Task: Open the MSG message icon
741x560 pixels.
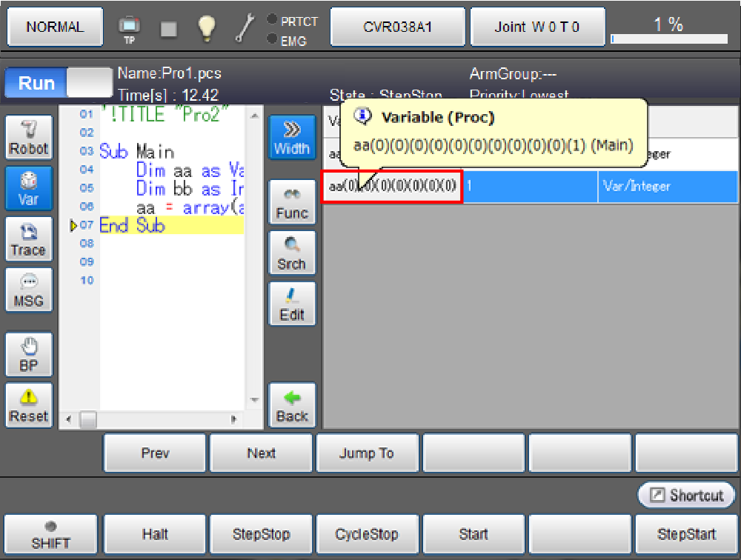Action: 28,291
